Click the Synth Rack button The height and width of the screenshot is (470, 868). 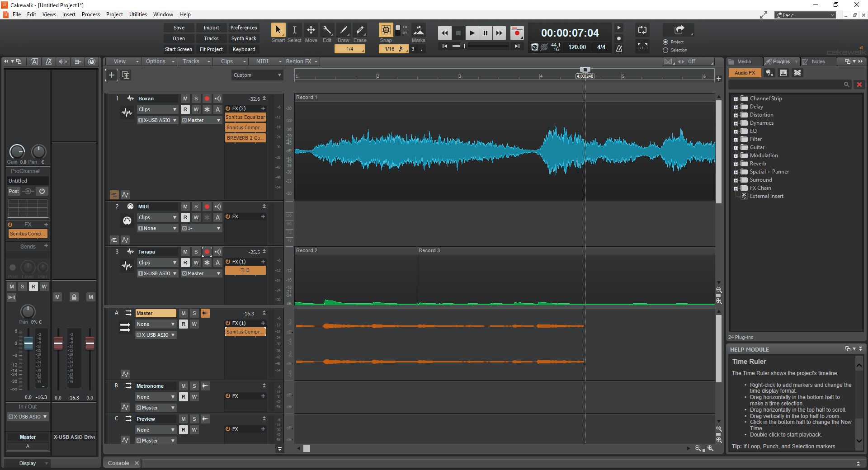tap(244, 38)
